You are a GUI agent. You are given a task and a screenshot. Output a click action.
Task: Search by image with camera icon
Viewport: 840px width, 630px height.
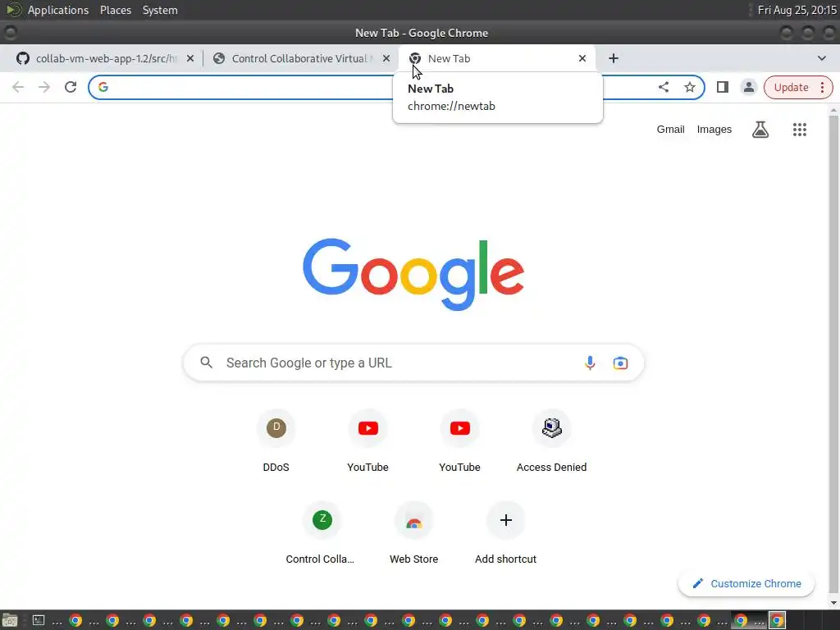620,363
